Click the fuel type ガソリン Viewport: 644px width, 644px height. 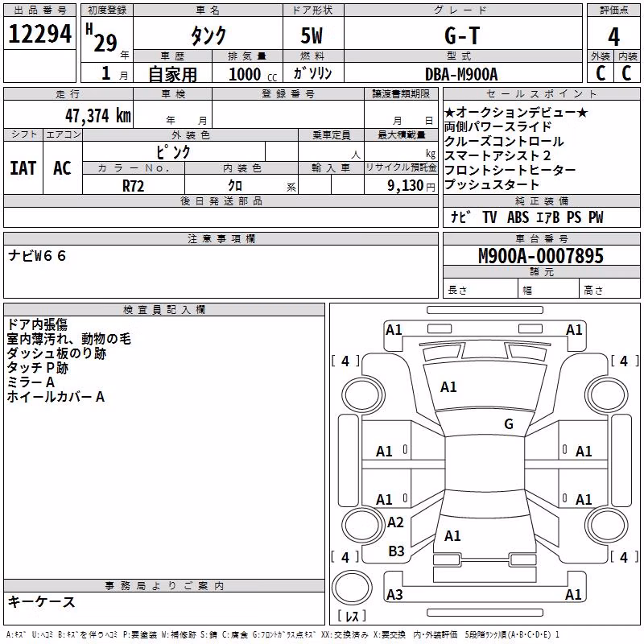tap(312, 73)
